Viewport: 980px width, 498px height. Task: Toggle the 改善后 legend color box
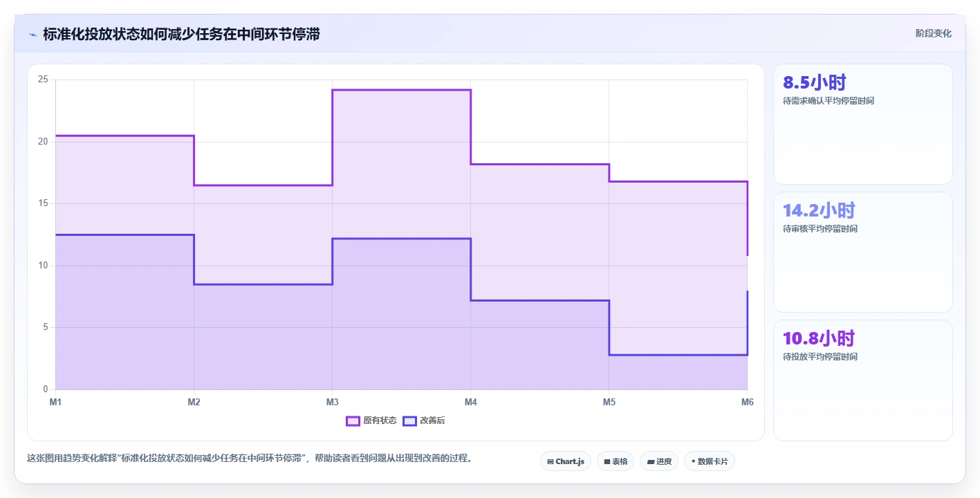(x=409, y=421)
